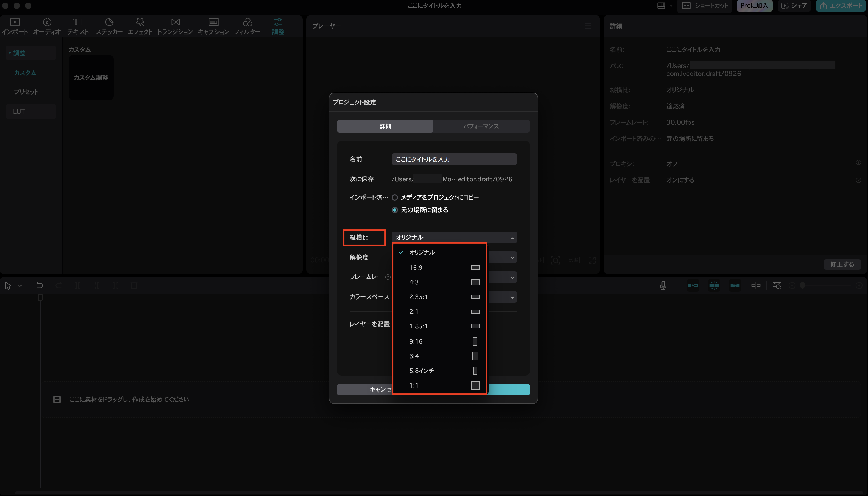Screen dimensions: 868x496
Task: Toggle auto snapping in timeline toolbar
Action: point(714,285)
